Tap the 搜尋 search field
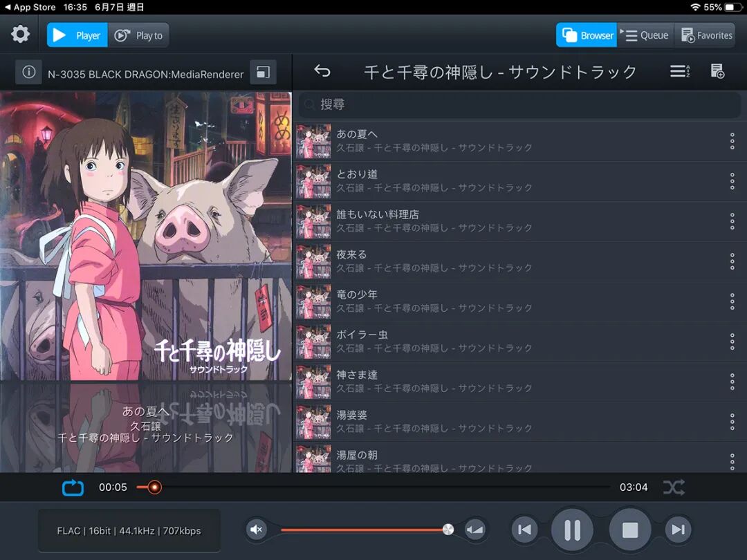Image resolution: width=747 pixels, height=560 pixels. [519, 104]
